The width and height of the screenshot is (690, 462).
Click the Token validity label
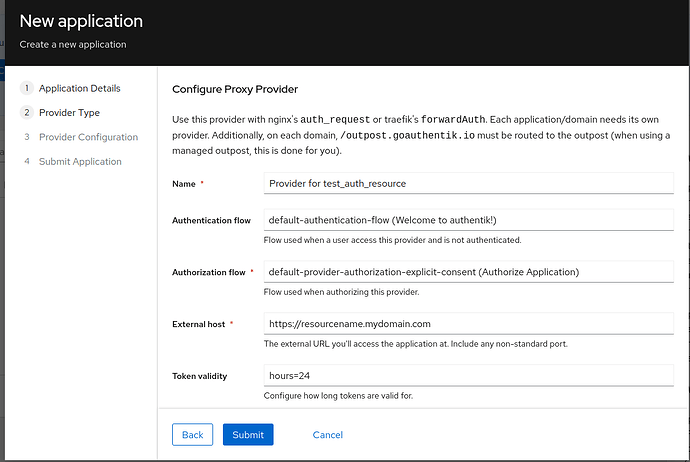point(199,376)
